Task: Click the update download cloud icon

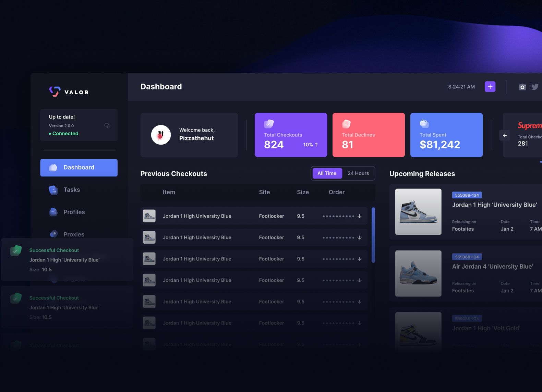Action: (x=107, y=125)
